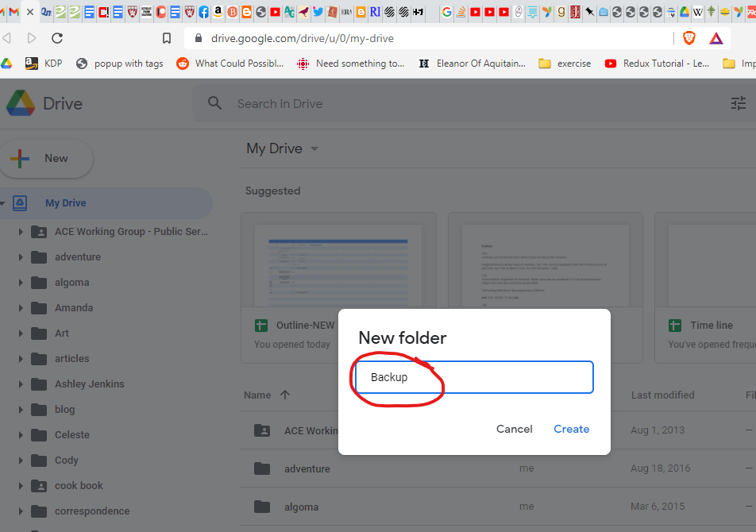The width and height of the screenshot is (756, 532).
Task: Expand the articles folder arrow
Action: click(x=21, y=359)
